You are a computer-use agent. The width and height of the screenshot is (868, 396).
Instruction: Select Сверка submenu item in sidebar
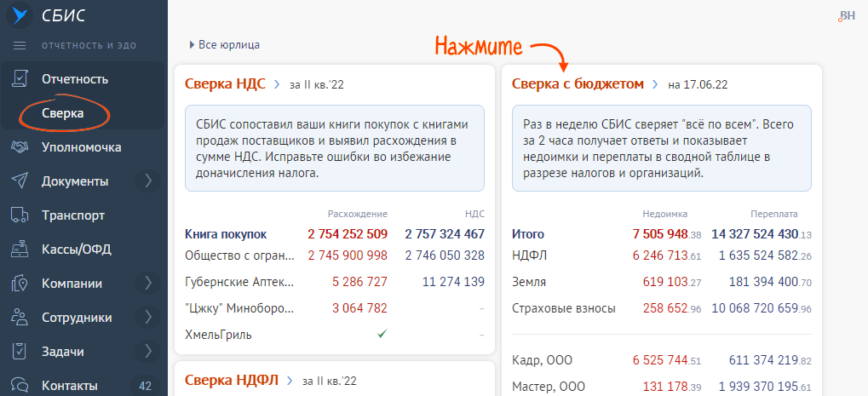coord(62,113)
